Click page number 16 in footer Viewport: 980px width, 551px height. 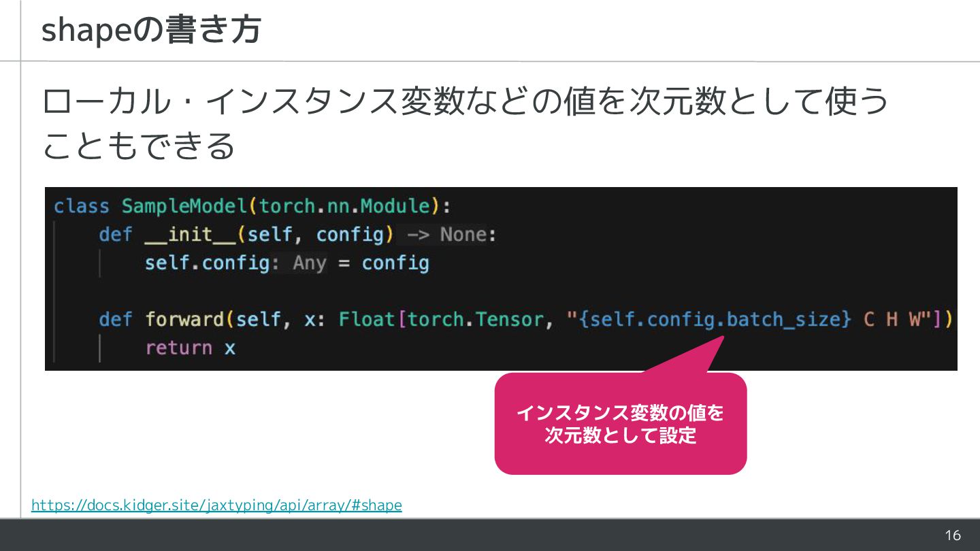pyautogui.click(x=953, y=535)
